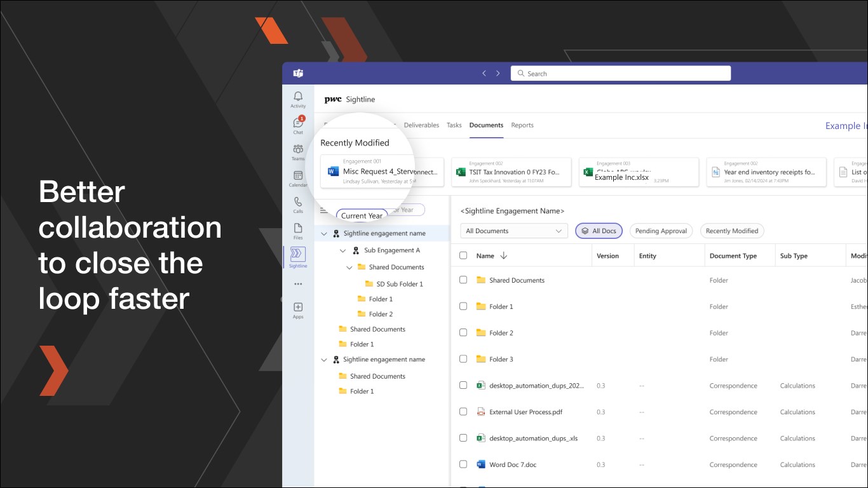Filter by Pending Approval
This screenshot has width=868, height=488.
coord(661,231)
